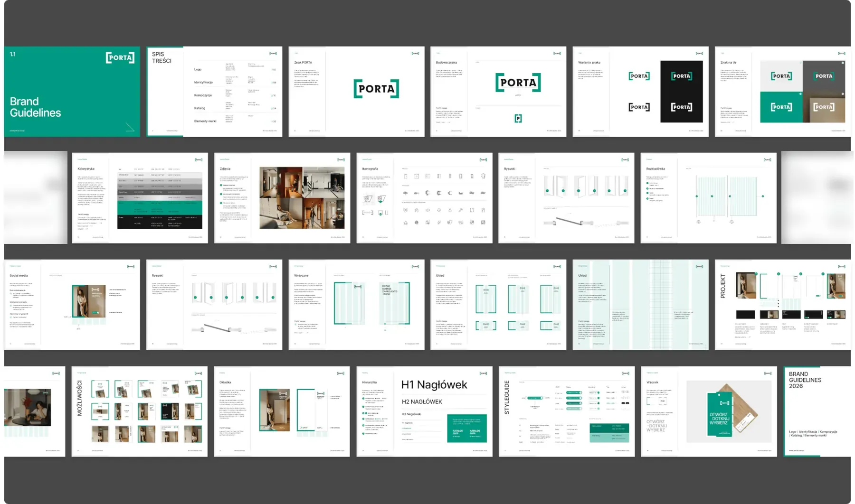View the Ikonografia icon set page
This screenshot has width=855, height=504.
[424, 198]
